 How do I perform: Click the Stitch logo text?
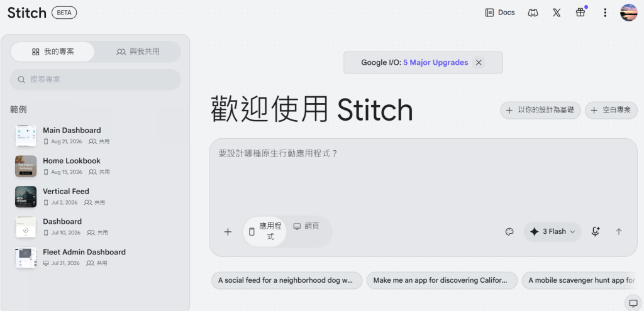[26, 13]
